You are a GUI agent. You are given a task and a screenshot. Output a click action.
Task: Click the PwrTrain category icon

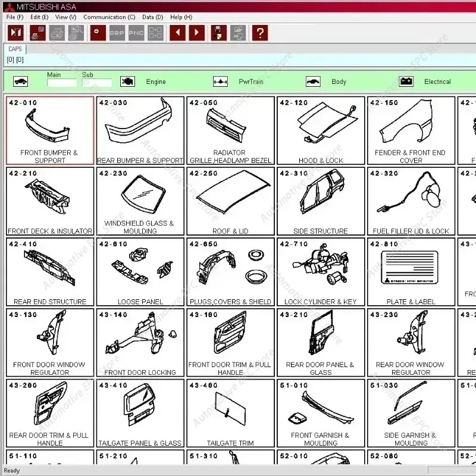[x=220, y=82]
